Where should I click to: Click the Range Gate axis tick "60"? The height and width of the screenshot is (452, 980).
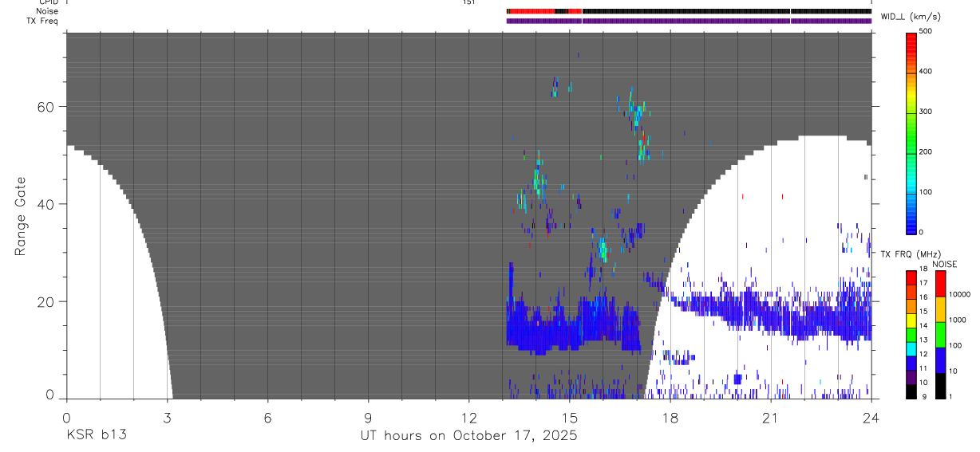[47, 107]
